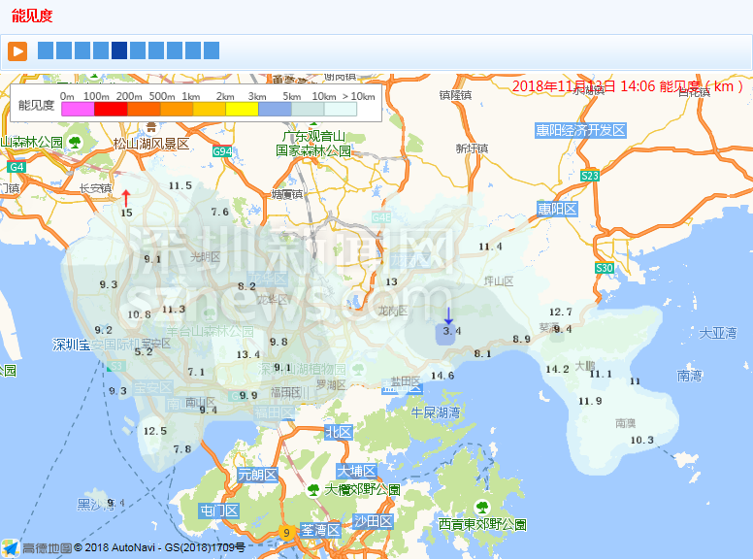Image resolution: width=753 pixels, height=560 pixels.
Task: Click the G94 highway shield
Action: pyautogui.click(x=222, y=151)
